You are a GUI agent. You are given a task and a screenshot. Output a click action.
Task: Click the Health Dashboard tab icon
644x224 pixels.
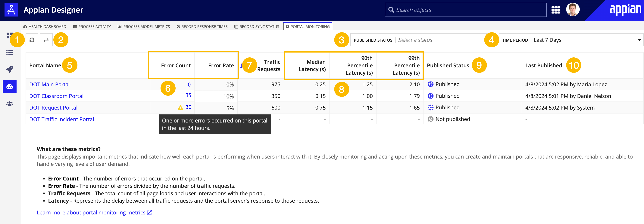click(x=25, y=27)
